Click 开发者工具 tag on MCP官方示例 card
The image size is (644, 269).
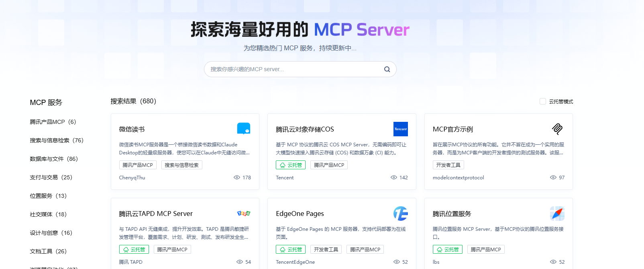pos(448,165)
